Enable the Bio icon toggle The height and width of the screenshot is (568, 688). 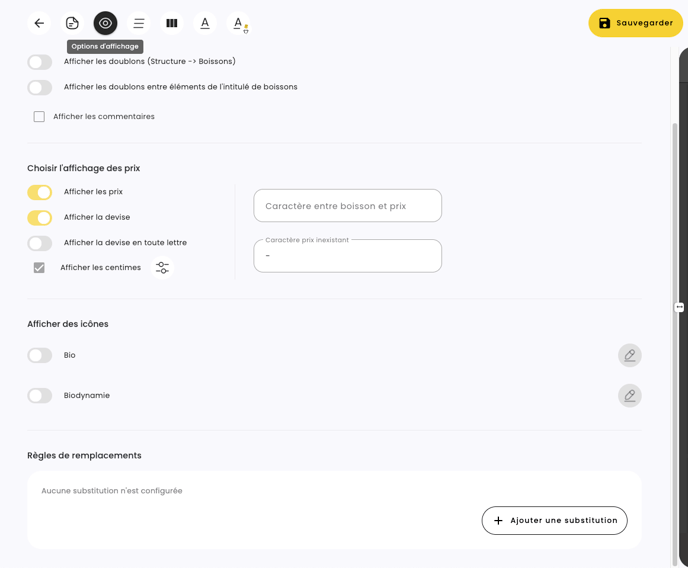40,355
